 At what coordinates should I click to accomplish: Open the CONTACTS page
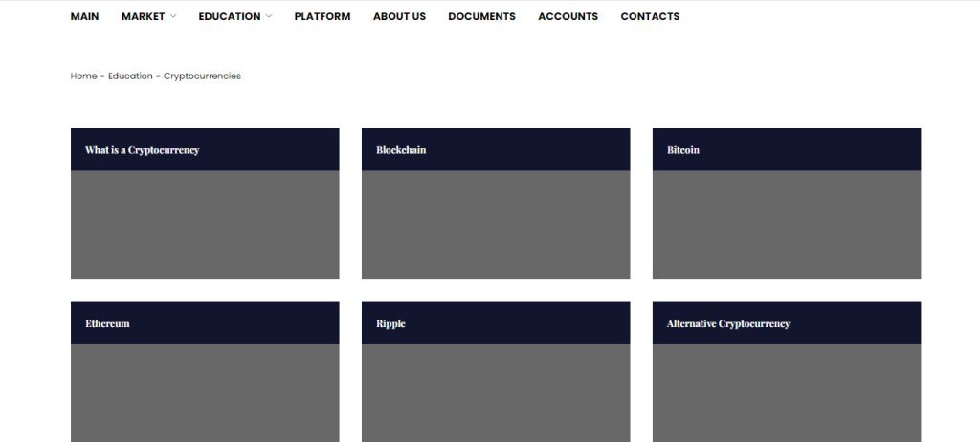pos(650,17)
